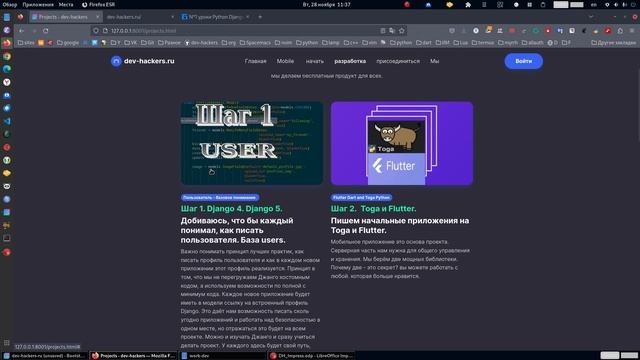Open the Шаг 2. Toga и Flutter heading
640x360 pixels.
coord(373,209)
